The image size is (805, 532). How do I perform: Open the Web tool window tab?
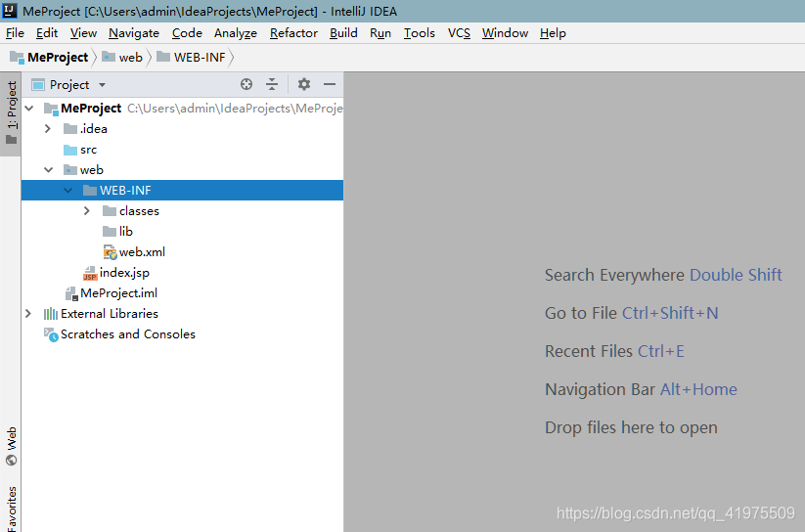point(11,446)
